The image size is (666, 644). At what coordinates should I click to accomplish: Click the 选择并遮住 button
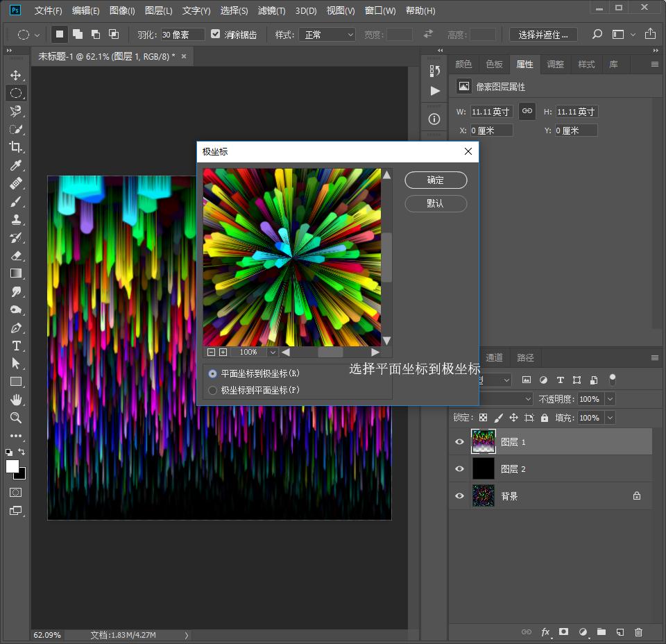[543, 34]
